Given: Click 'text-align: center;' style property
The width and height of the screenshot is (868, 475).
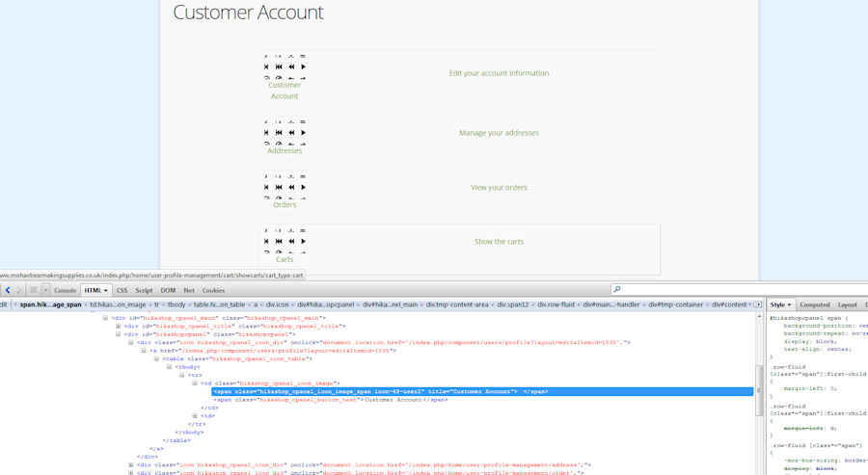Looking at the screenshot, I should tap(818, 349).
